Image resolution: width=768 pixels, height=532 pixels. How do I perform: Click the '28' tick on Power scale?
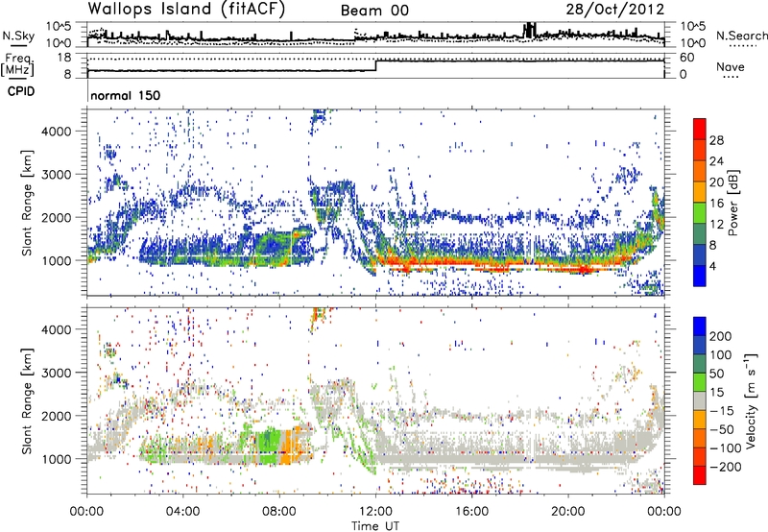[x=716, y=140]
